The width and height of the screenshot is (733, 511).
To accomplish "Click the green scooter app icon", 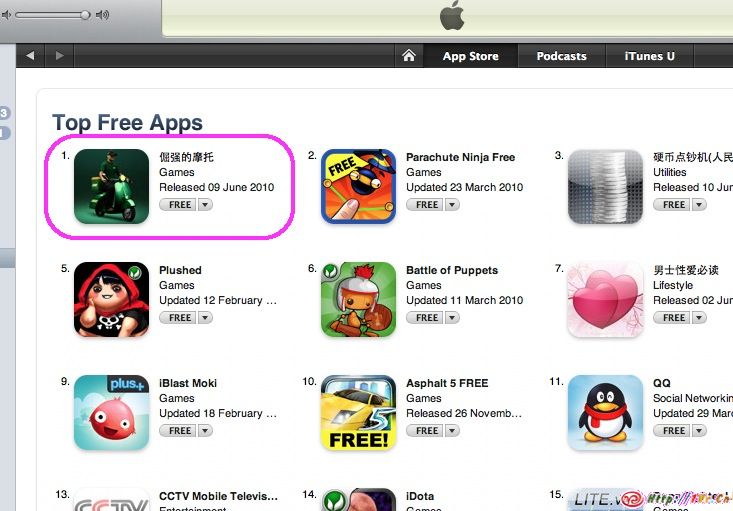I will point(111,186).
